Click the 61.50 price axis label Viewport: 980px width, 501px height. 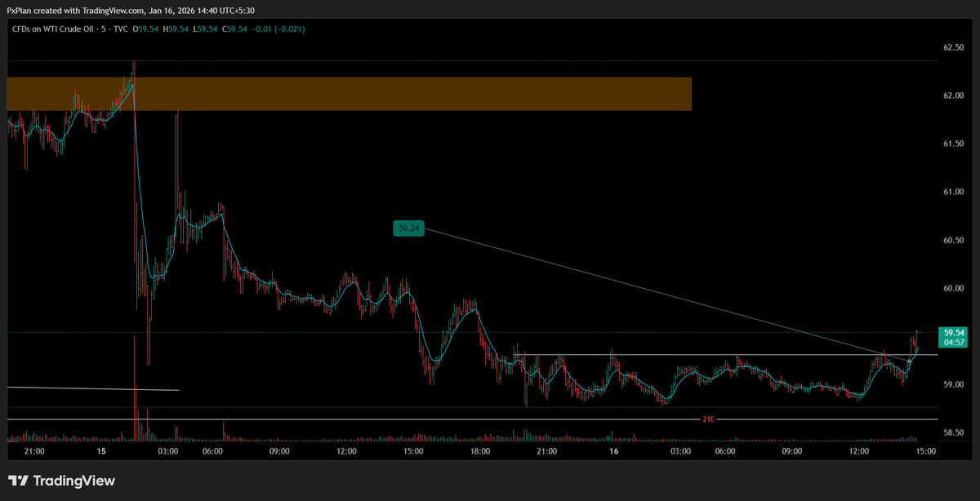(954, 144)
